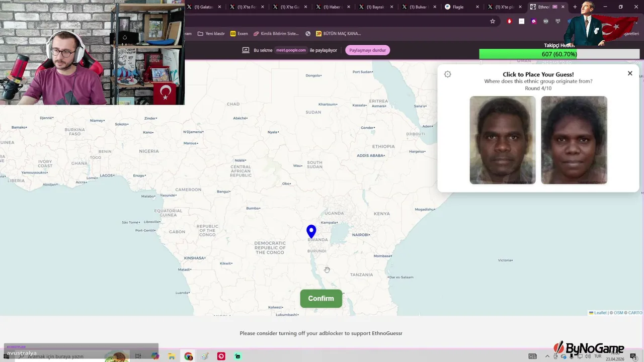Screen dimensions: 644x362
Task: Open the globe icon bookmark
Action: coord(308,34)
